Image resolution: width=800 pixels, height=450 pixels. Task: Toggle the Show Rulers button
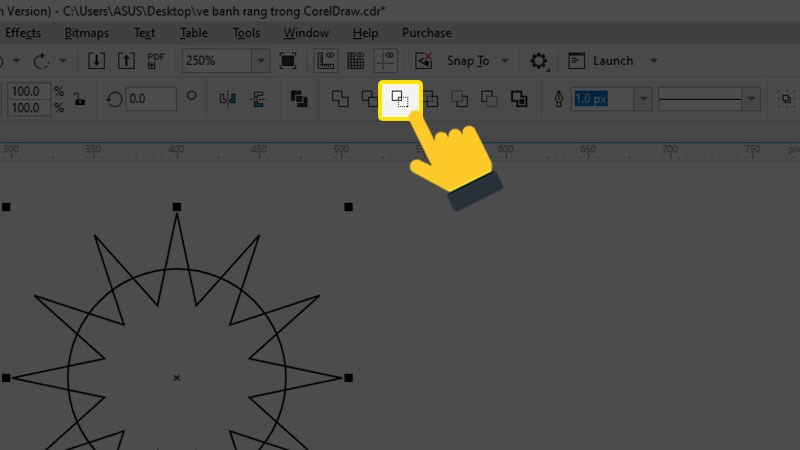(326, 61)
